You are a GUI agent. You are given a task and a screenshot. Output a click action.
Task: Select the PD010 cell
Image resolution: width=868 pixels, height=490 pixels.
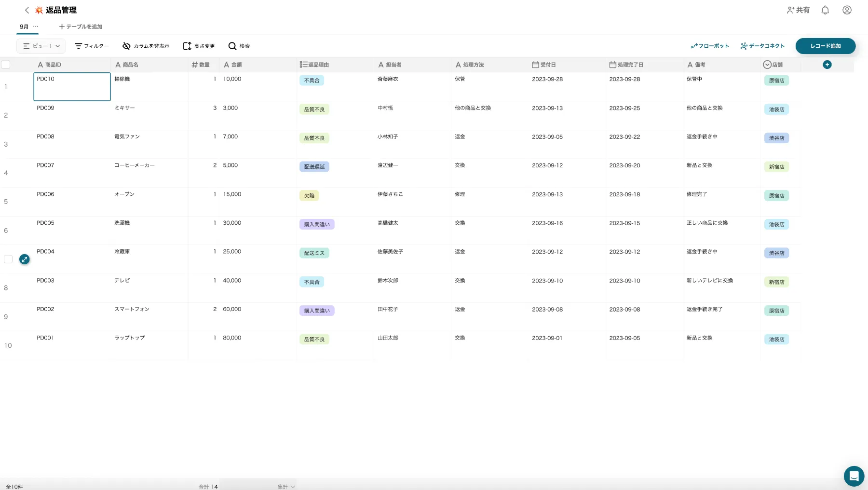pyautogui.click(x=72, y=87)
